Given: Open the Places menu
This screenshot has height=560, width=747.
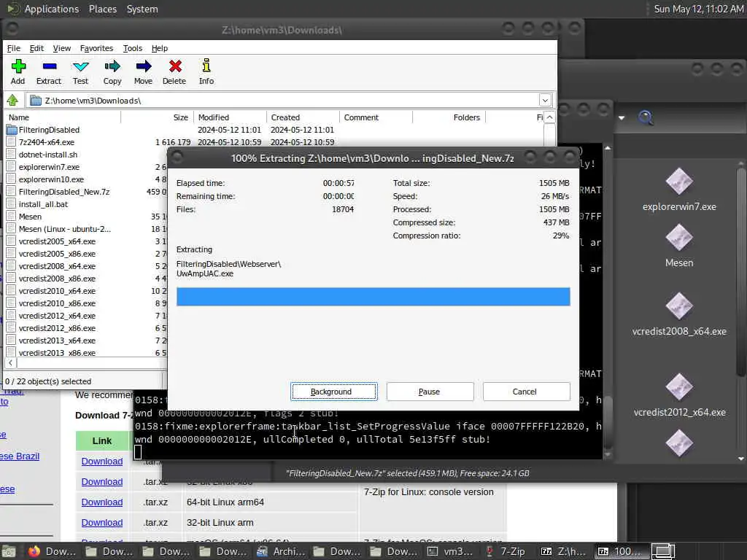Looking at the screenshot, I should click(x=102, y=9).
